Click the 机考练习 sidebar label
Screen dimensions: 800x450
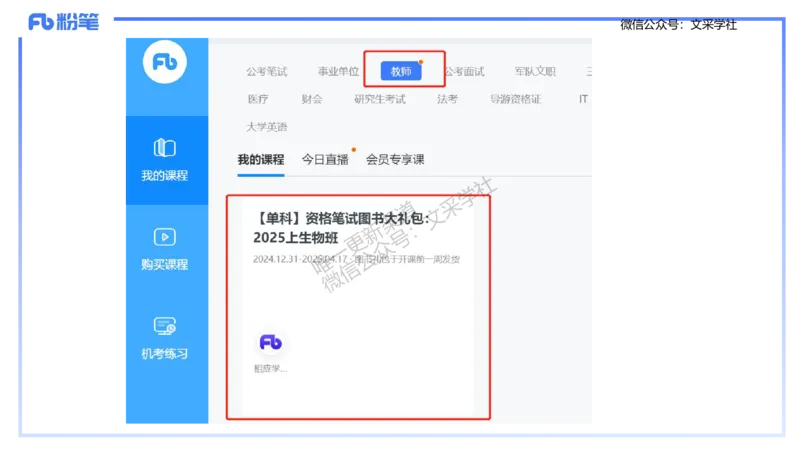(x=164, y=354)
